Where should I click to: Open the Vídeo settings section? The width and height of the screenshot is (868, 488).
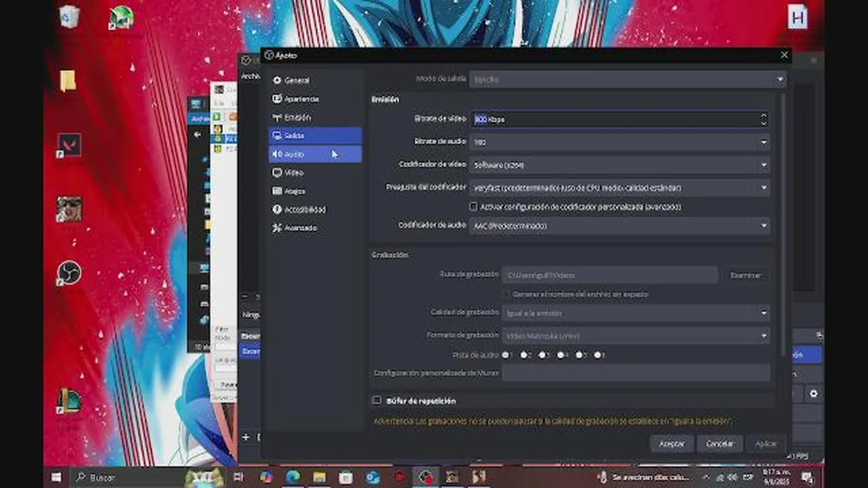click(315, 173)
